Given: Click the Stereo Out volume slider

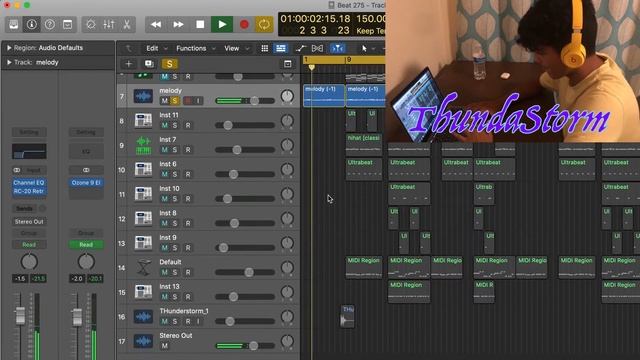Looking at the screenshot, I should coord(245,346).
